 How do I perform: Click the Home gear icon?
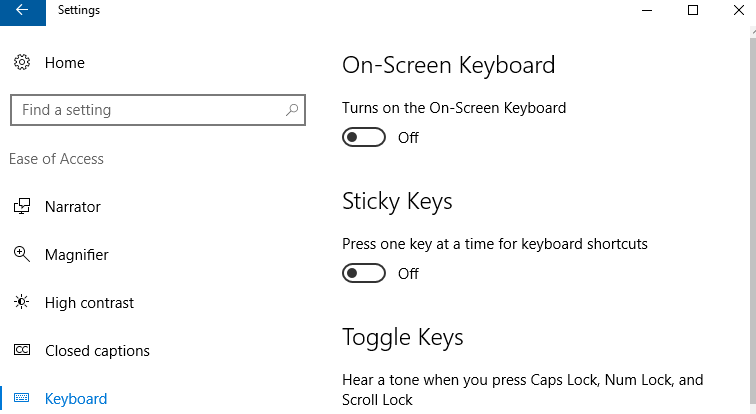[x=21, y=63]
